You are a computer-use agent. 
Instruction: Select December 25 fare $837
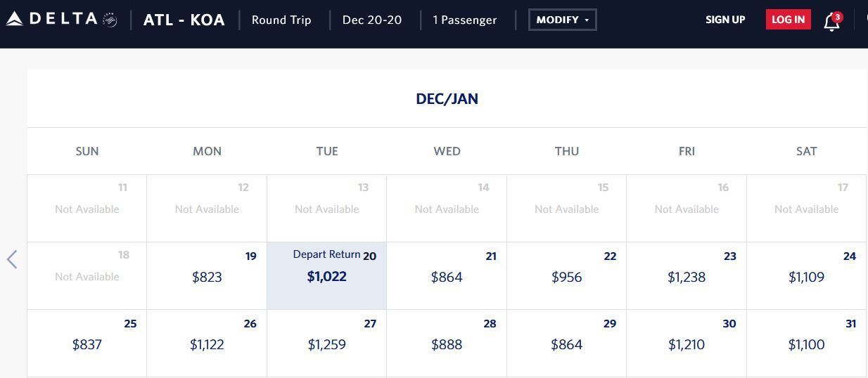point(87,344)
